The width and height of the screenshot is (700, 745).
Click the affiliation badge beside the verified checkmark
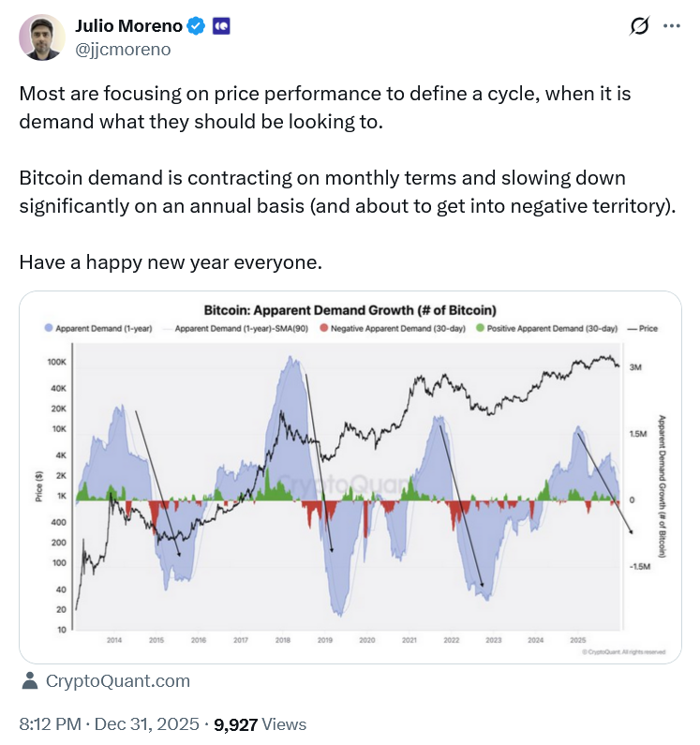coord(221,27)
